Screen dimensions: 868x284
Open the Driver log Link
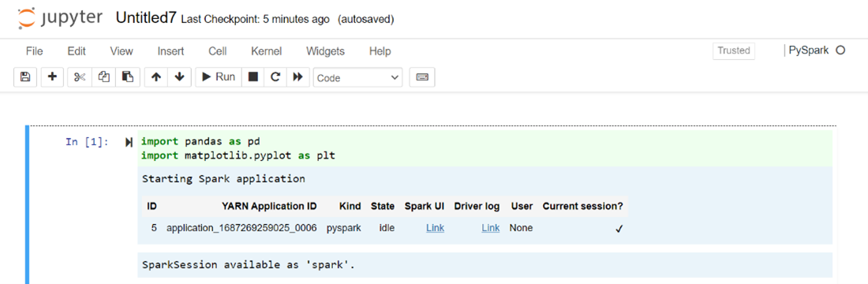coord(491,227)
